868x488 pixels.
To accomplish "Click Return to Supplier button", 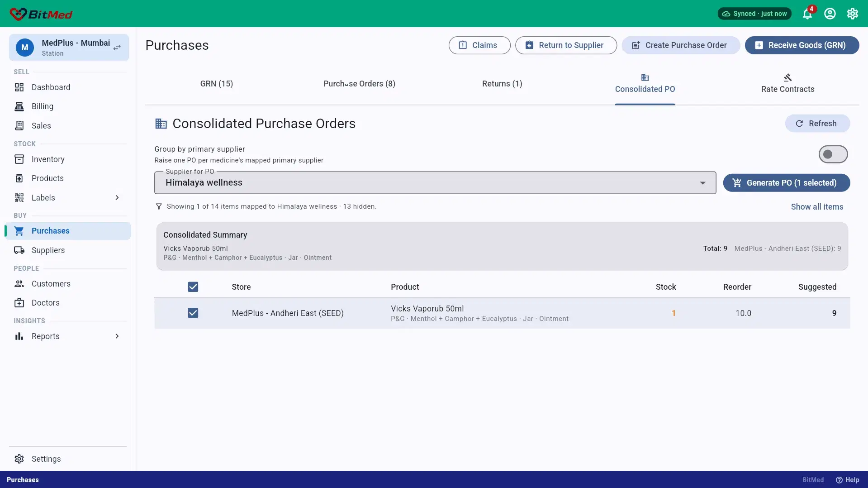I will click(x=566, y=45).
